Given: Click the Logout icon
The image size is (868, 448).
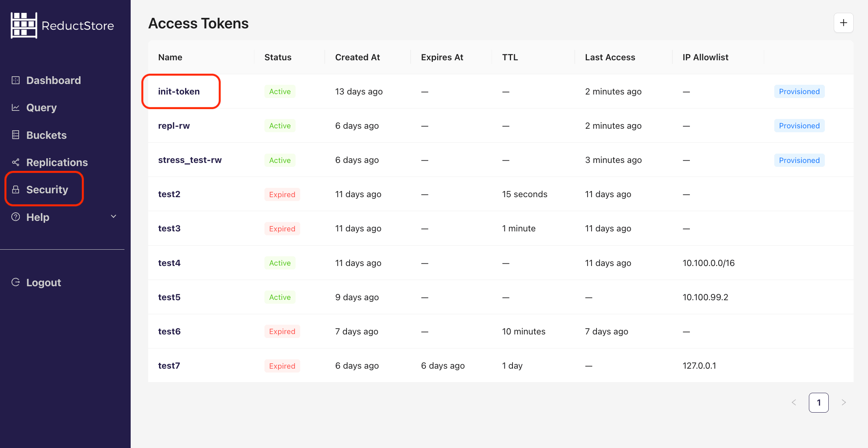Looking at the screenshot, I should tap(16, 282).
